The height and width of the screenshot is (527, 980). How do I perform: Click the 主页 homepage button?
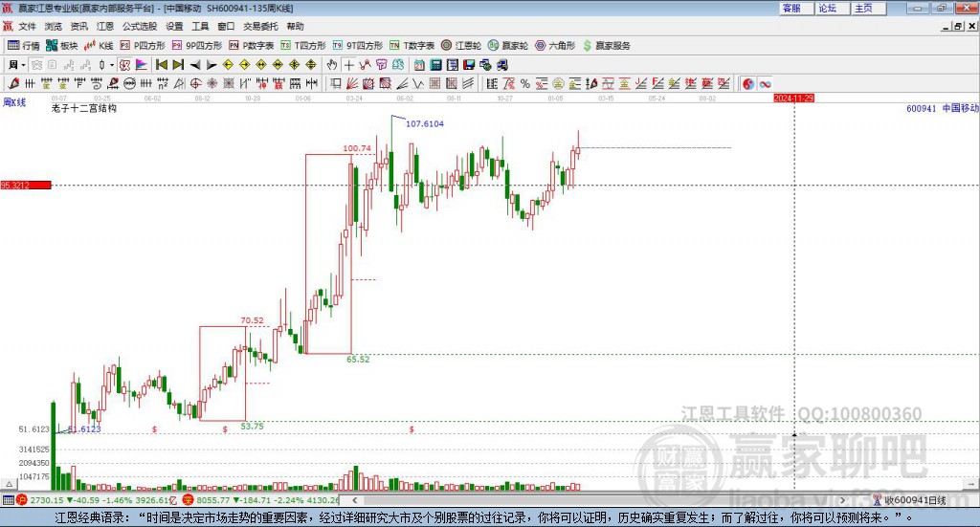869,8
